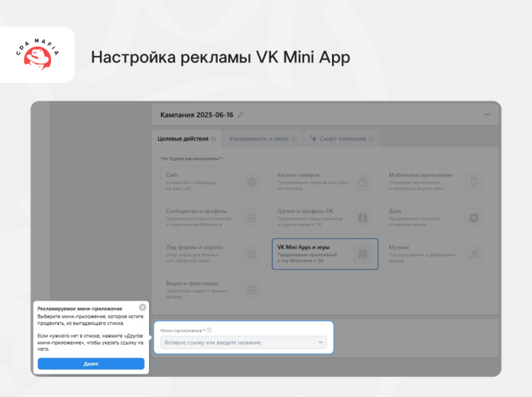Click the campaign title Кампания 2025-06-16
Image resolution: width=532 pixels, height=397 pixels.
(196, 115)
